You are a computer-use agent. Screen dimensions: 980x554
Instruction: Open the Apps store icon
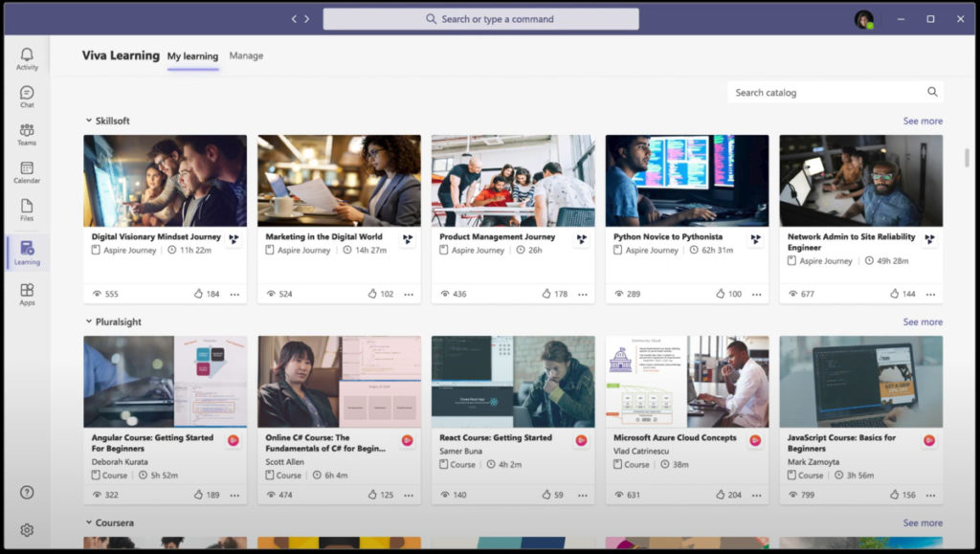pos(27,294)
